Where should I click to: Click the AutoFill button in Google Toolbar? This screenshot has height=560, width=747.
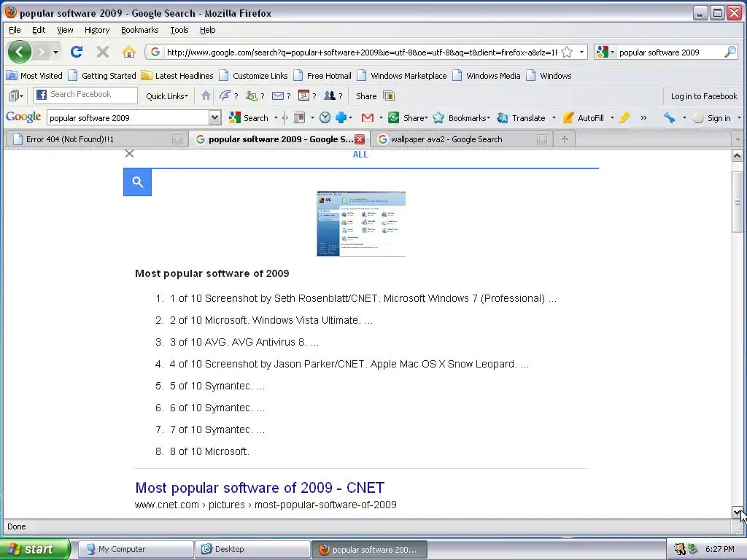584,117
